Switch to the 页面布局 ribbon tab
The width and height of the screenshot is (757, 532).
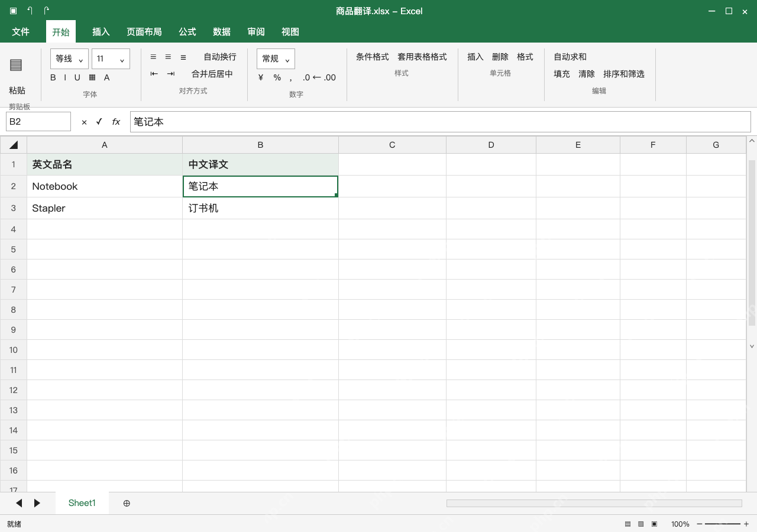tap(144, 32)
